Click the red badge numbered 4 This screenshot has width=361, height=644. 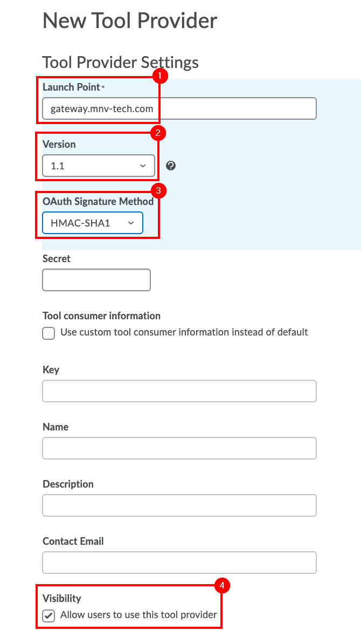click(x=223, y=585)
